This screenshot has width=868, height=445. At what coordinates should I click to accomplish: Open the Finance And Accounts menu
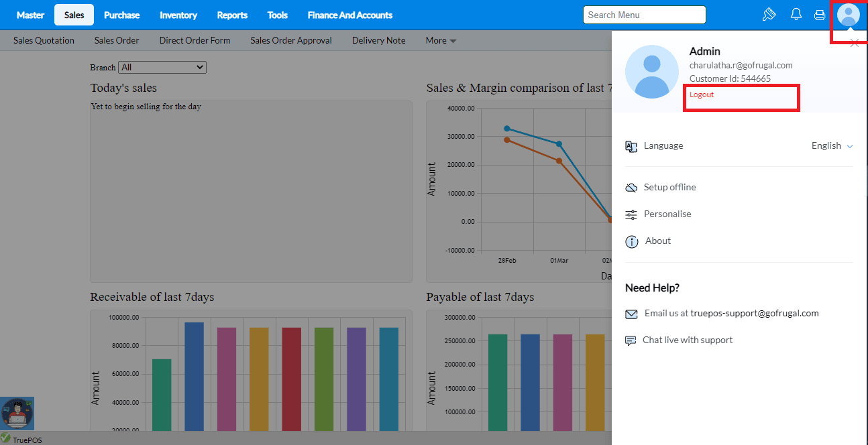point(349,15)
